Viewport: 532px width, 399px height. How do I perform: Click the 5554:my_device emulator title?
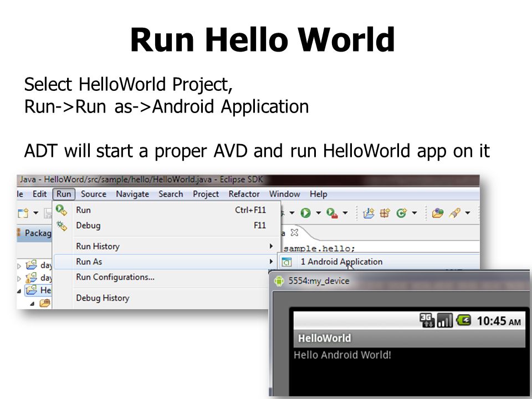[x=319, y=281]
